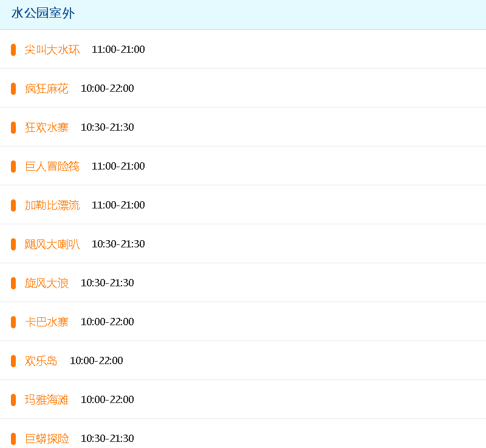Open the 尖叫大水环 attraction link
Viewport: 486px width, 448px height.
[x=52, y=50]
